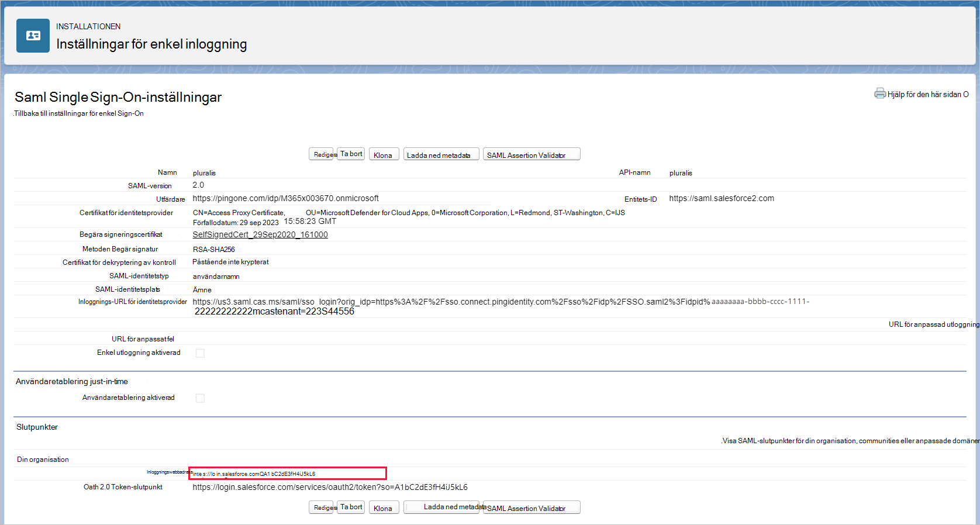The height and width of the screenshot is (525, 980).
Task: Click the bottom 'Ta bort' button
Action: point(351,507)
